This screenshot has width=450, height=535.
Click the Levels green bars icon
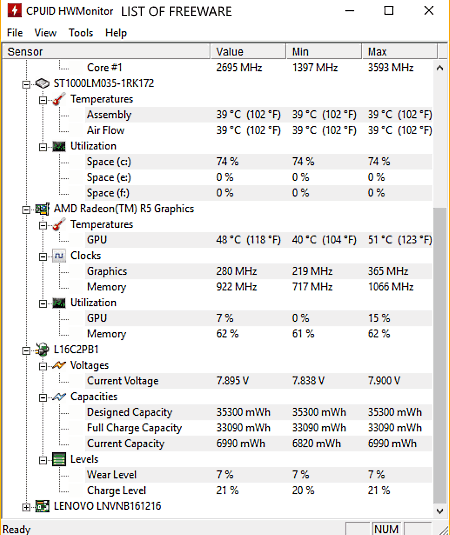point(59,459)
